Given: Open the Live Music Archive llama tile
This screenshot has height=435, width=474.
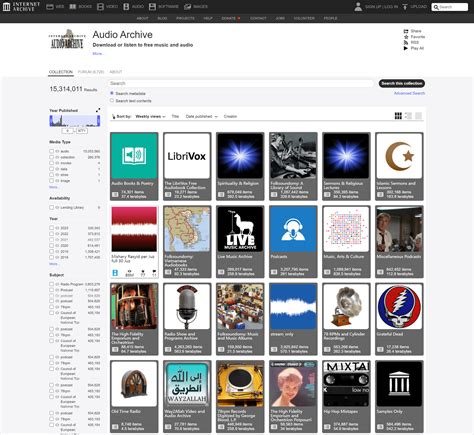Looking at the screenshot, I should point(240,241).
